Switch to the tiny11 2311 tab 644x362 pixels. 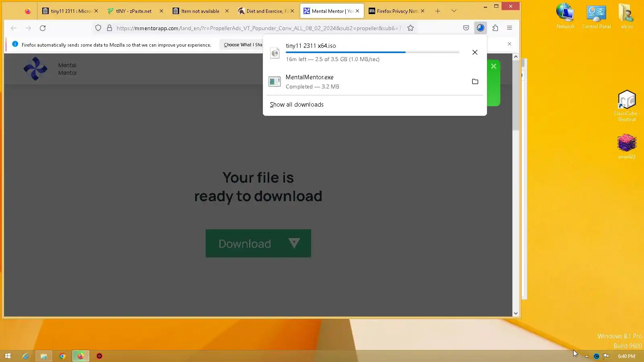click(x=70, y=11)
